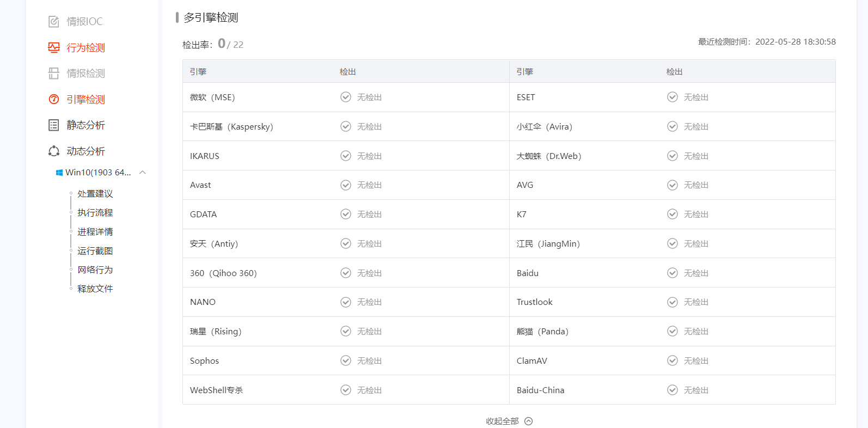Click the check icon in Dr.Web row

(673, 156)
